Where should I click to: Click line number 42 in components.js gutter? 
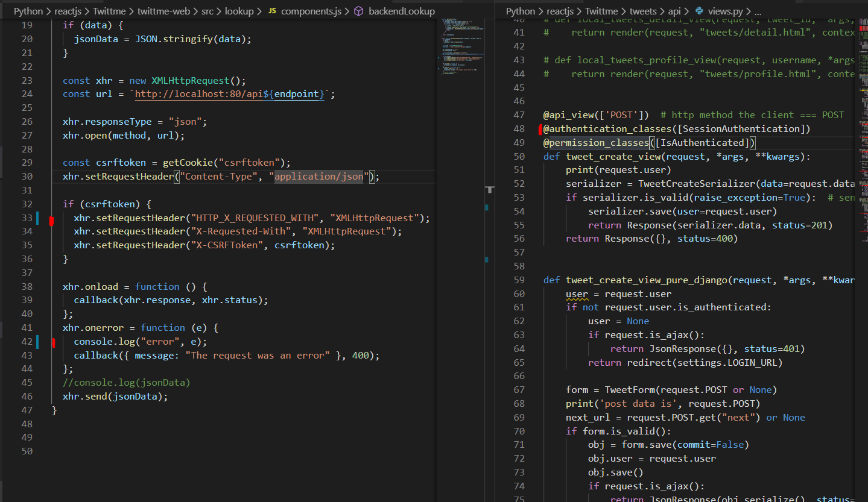coord(27,341)
